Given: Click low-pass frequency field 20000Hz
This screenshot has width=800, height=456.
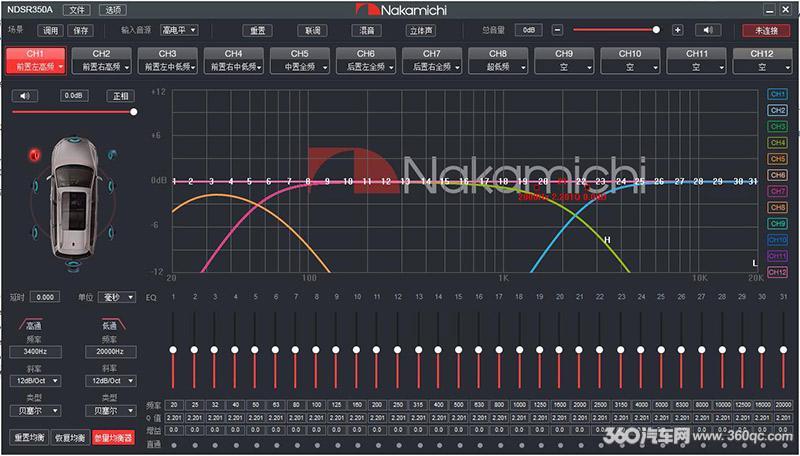Looking at the screenshot, I should click(111, 351).
